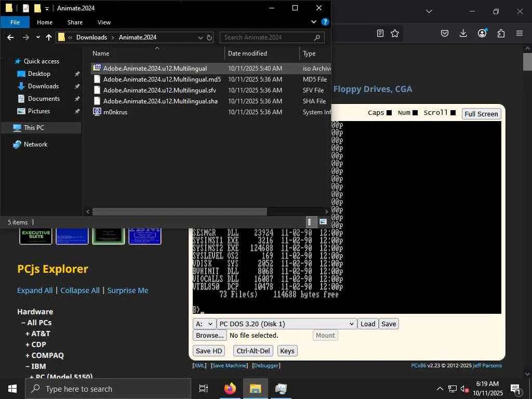532x399 pixels.
Task: Open the XML link below machine
Action: pos(199,365)
